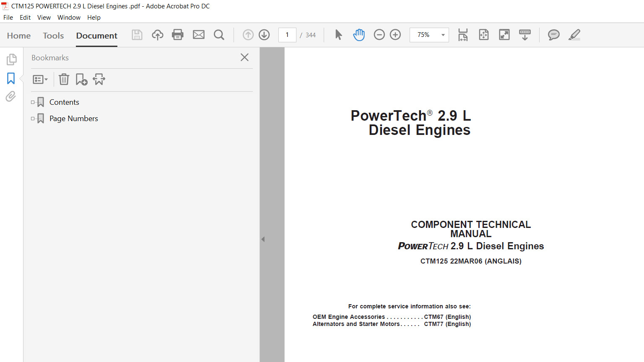Select the Document tab
Image resolution: width=644 pixels, height=362 pixels.
pos(97,36)
